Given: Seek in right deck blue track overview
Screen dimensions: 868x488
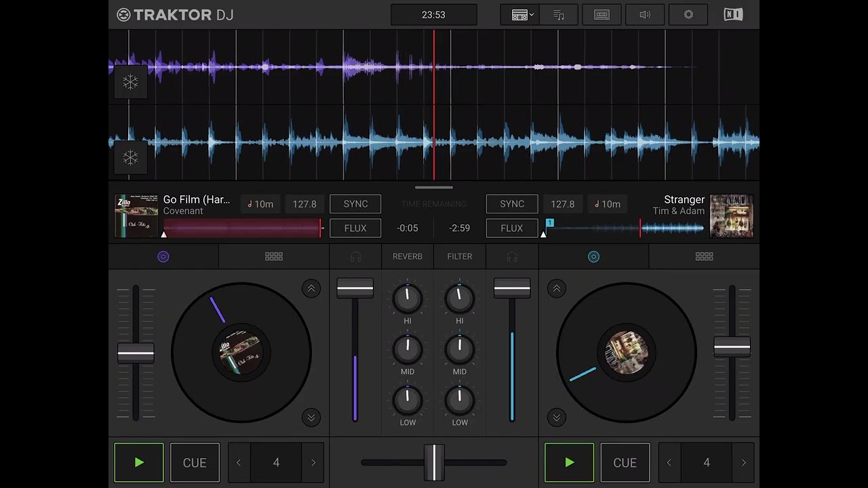Looking at the screenshot, I should tap(624, 228).
